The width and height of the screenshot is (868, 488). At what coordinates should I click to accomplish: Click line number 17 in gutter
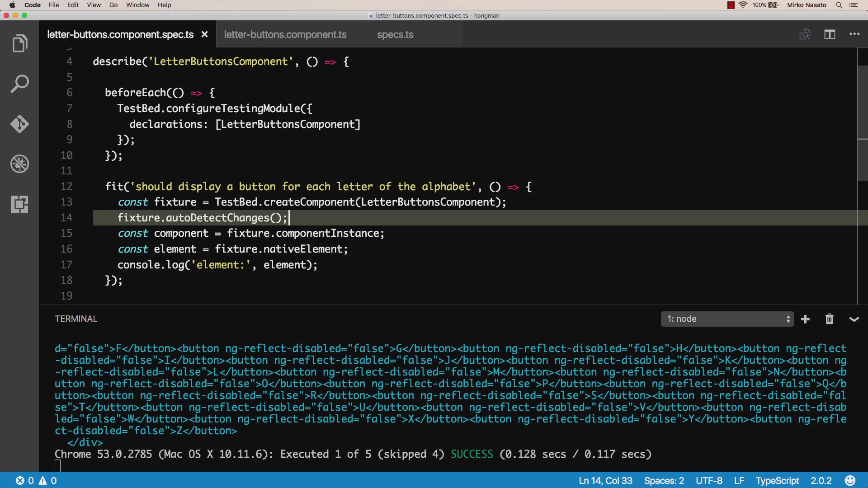[66, 265]
